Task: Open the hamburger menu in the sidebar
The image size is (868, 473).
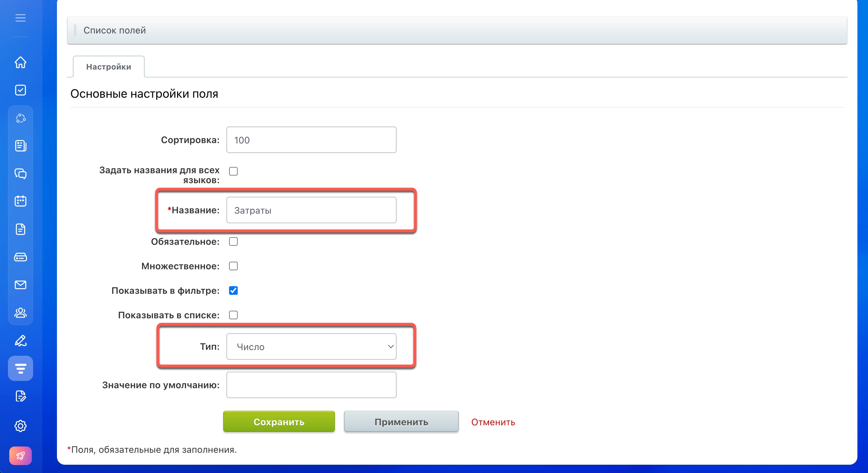Action: [21, 18]
